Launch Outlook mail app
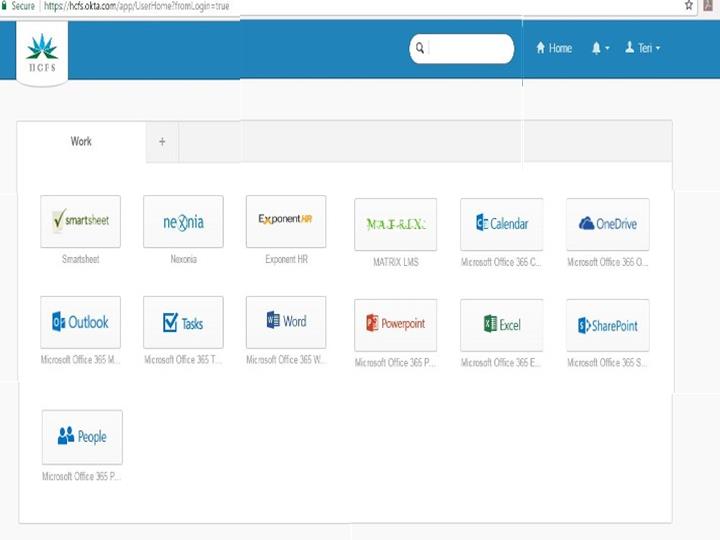The height and width of the screenshot is (540, 720). [80, 322]
